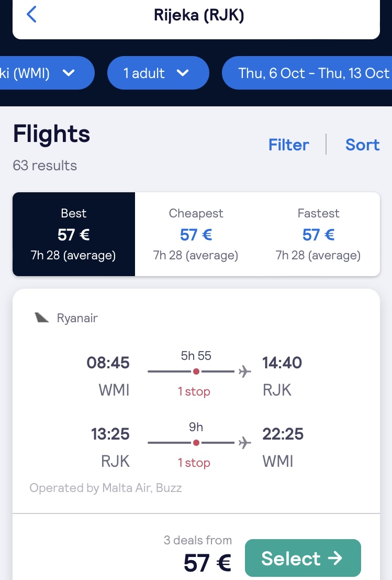Open the Filter options

coord(288,145)
